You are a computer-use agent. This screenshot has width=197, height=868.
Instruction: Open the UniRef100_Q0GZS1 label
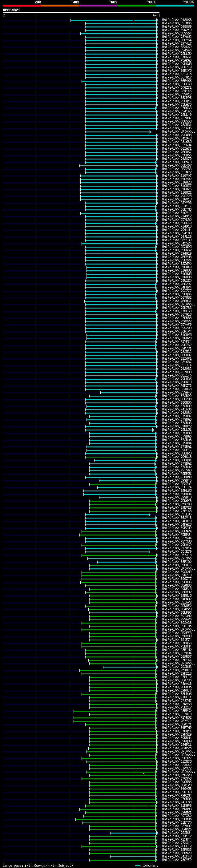tap(177, 88)
